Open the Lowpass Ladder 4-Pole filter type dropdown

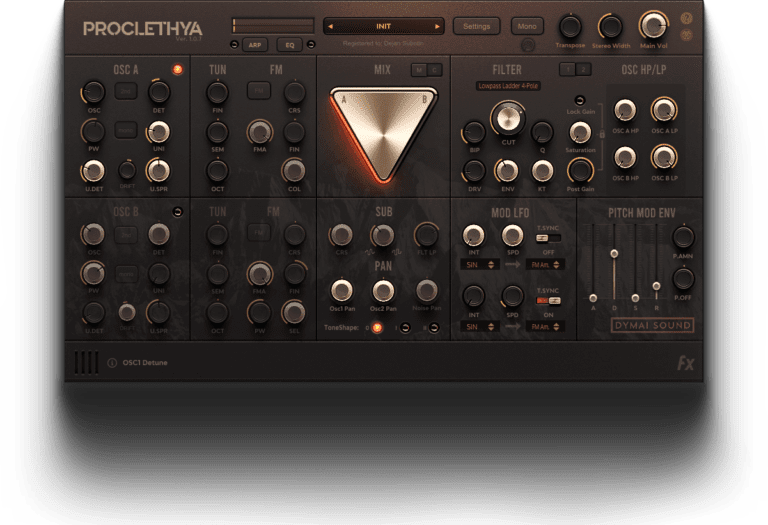(x=508, y=86)
